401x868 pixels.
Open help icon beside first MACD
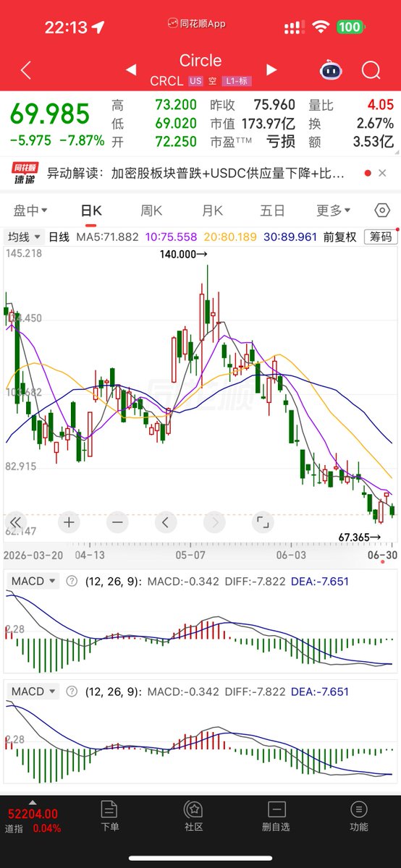72,582
